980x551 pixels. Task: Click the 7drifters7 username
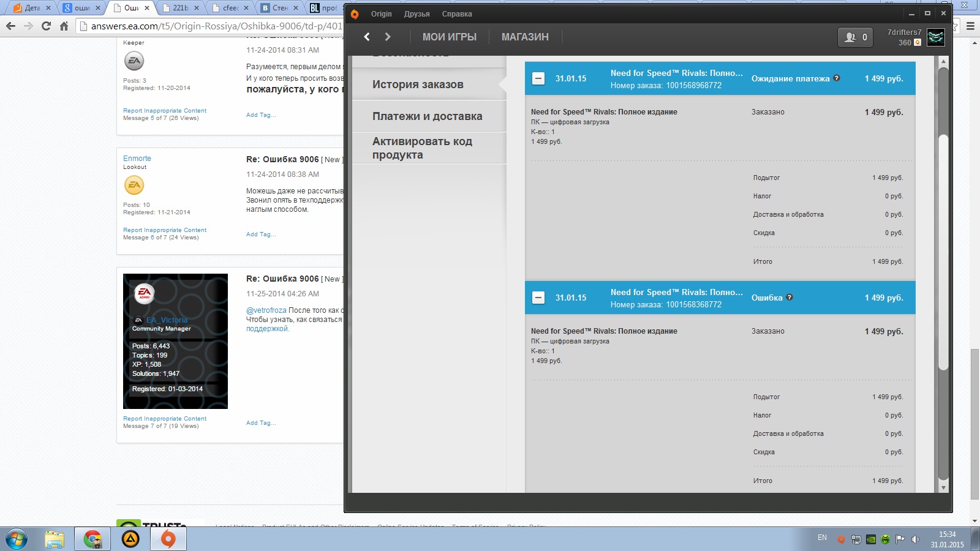(904, 32)
